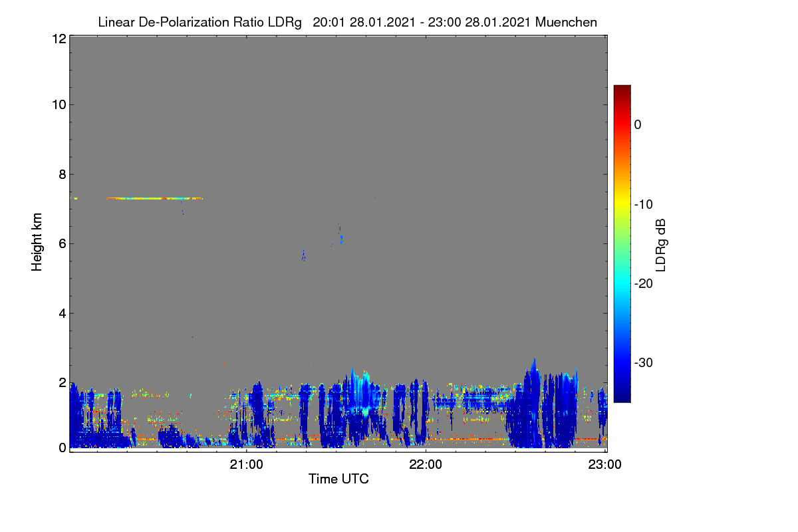Click the 12 km height label
The width and height of the screenshot is (798, 532).
point(59,39)
